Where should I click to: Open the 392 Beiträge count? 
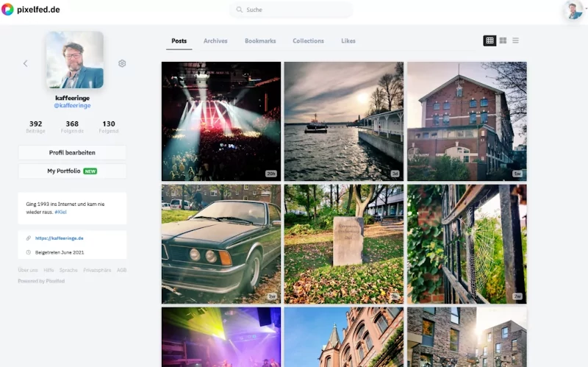coord(35,127)
